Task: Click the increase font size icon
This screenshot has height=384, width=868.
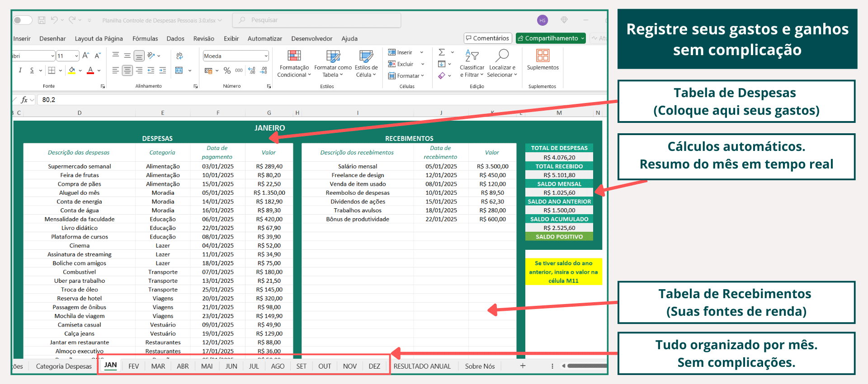Action: (86, 56)
